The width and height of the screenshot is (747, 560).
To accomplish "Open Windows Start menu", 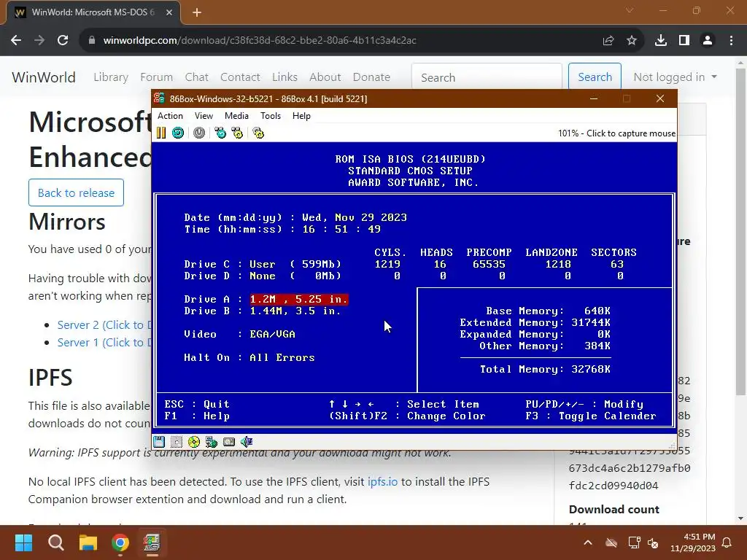I will pyautogui.click(x=23, y=542).
